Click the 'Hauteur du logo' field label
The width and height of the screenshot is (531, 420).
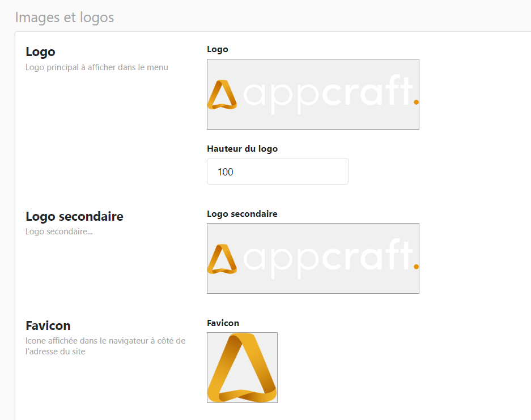point(242,149)
